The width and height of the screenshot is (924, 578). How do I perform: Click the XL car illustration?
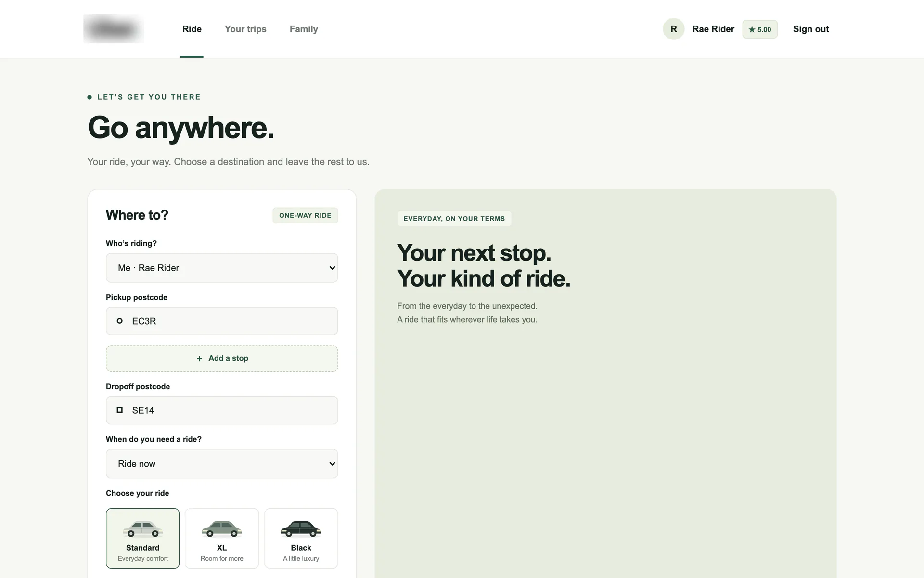222,529
